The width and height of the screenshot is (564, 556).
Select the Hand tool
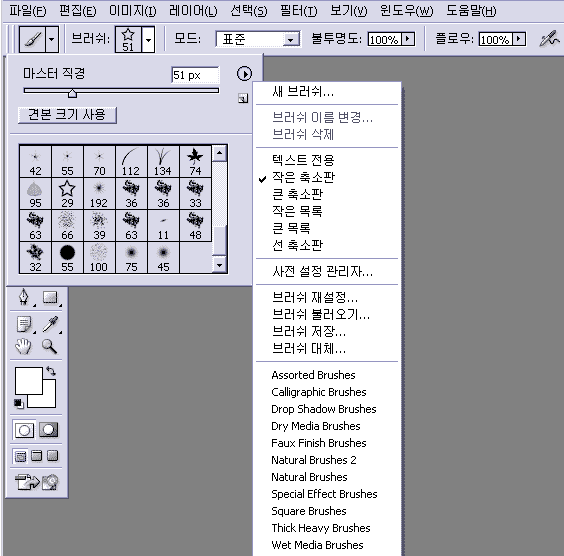coord(24,347)
